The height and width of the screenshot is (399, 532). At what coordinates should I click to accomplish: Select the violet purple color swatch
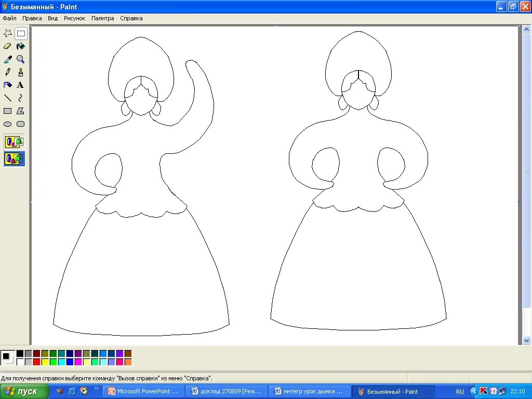tap(120, 354)
